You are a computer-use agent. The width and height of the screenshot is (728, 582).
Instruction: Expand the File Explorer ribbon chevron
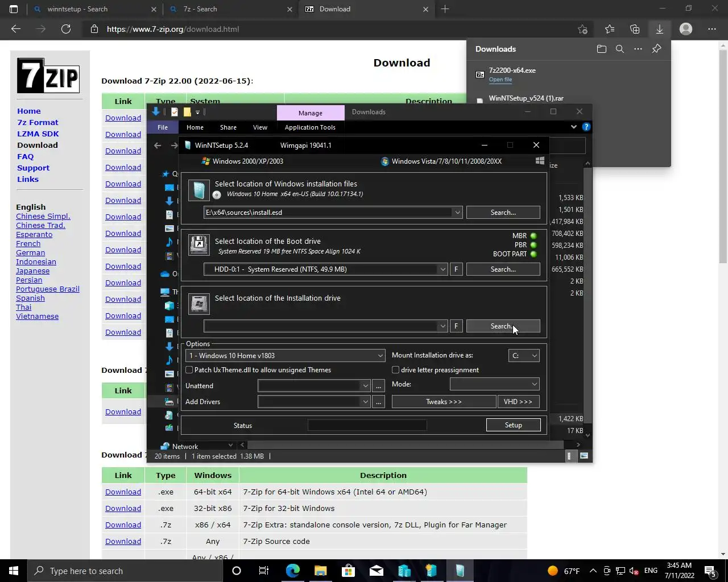pyautogui.click(x=573, y=127)
